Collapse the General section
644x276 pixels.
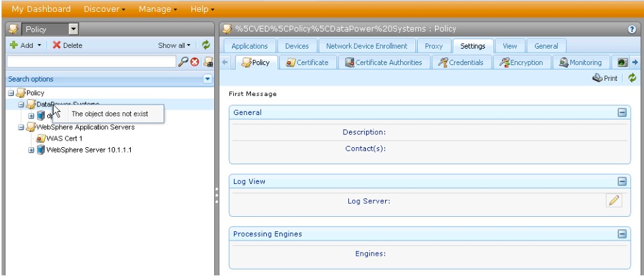coord(622,112)
